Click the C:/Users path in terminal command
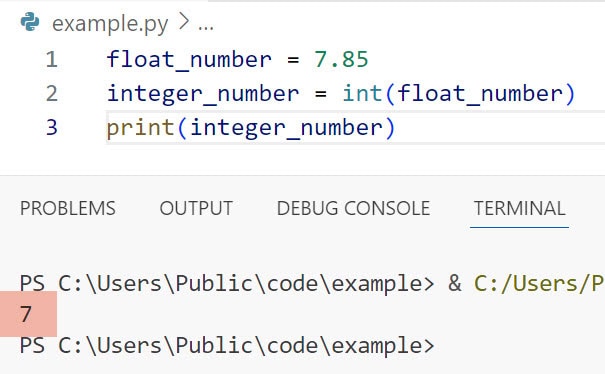605x374 pixels. click(x=539, y=284)
